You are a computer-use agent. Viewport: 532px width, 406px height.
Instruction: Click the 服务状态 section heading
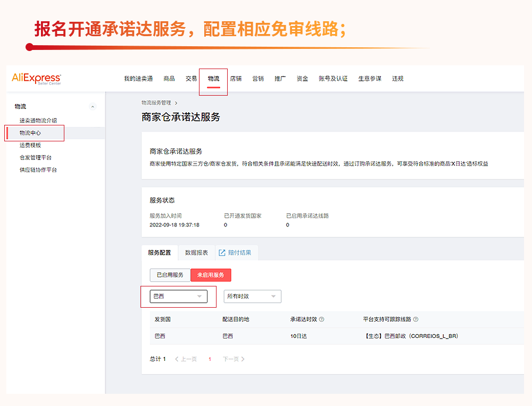162,200
